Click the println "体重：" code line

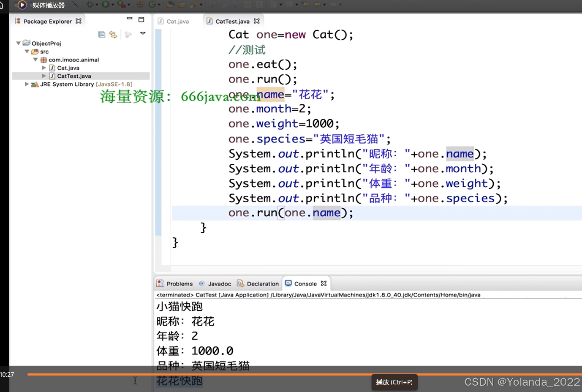click(365, 183)
